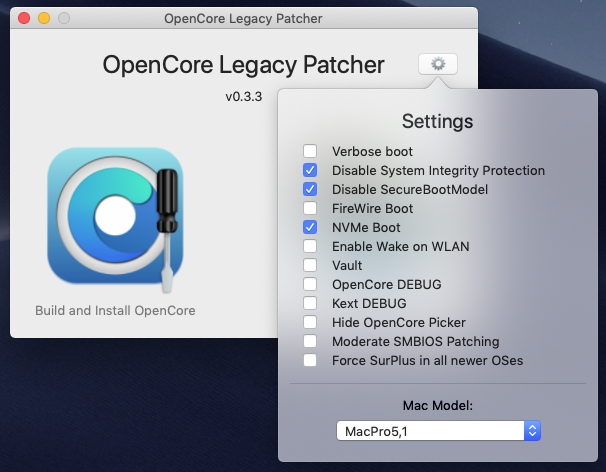Click the OpenCore Legacy Patcher title bar
606x472 pixels.
click(x=243, y=18)
